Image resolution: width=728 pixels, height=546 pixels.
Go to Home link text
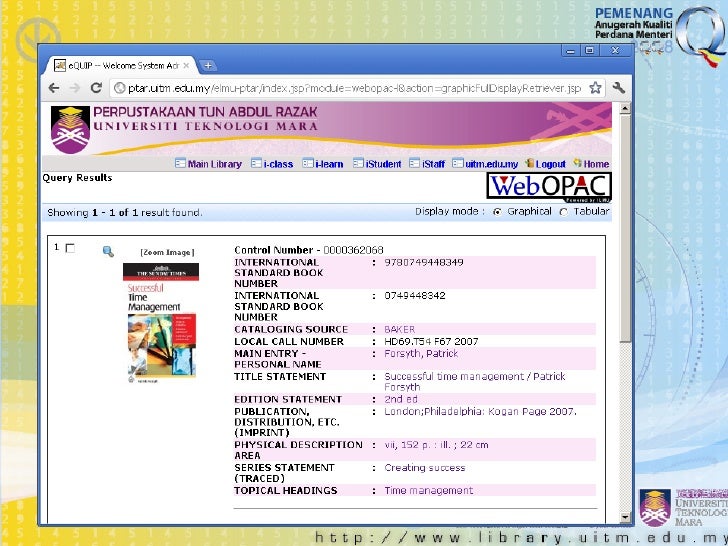click(x=596, y=164)
